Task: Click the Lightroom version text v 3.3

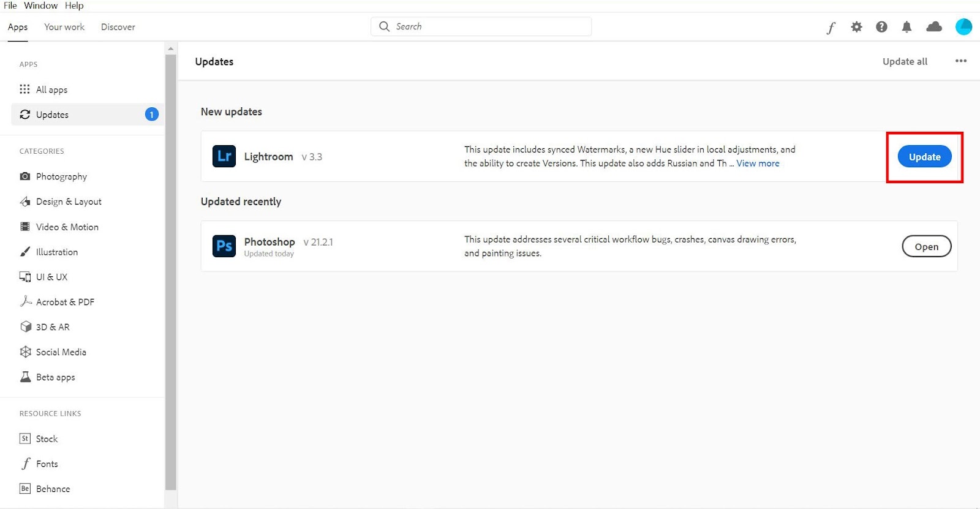Action: [312, 157]
